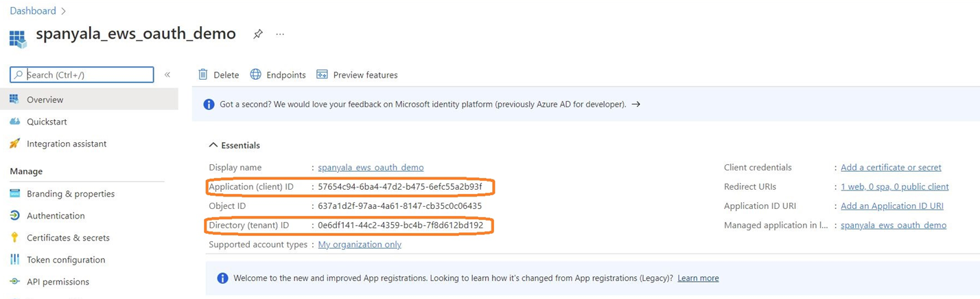Click the page title spanyala_ews_oauth_demo
980x299 pixels.
pos(136,34)
